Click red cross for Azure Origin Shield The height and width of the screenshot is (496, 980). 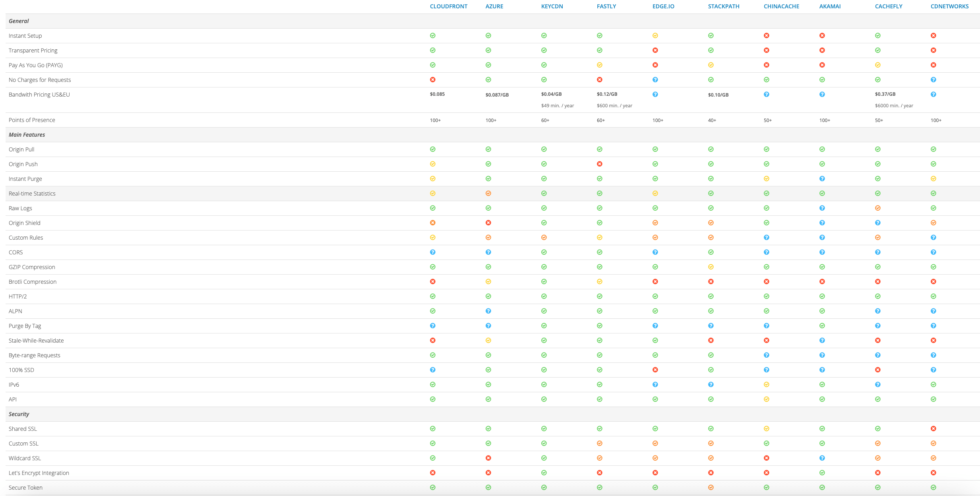(488, 223)
